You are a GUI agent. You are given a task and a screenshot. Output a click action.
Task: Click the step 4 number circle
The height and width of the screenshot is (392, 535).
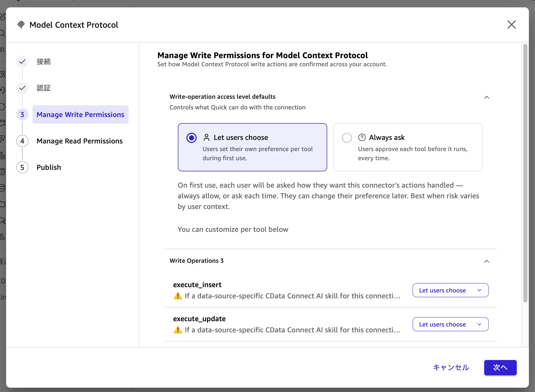(22, 141)
